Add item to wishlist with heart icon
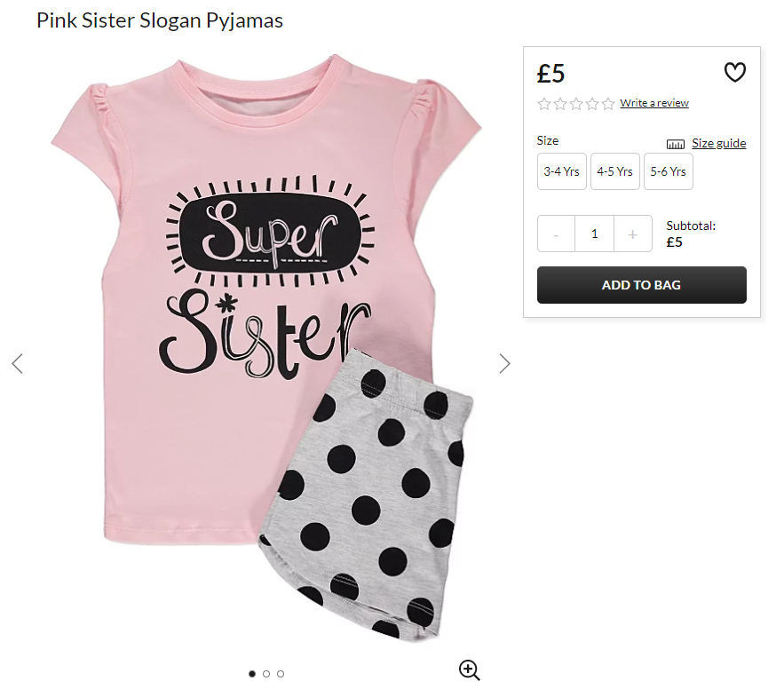Screen dimensions: 784x697 734,72
